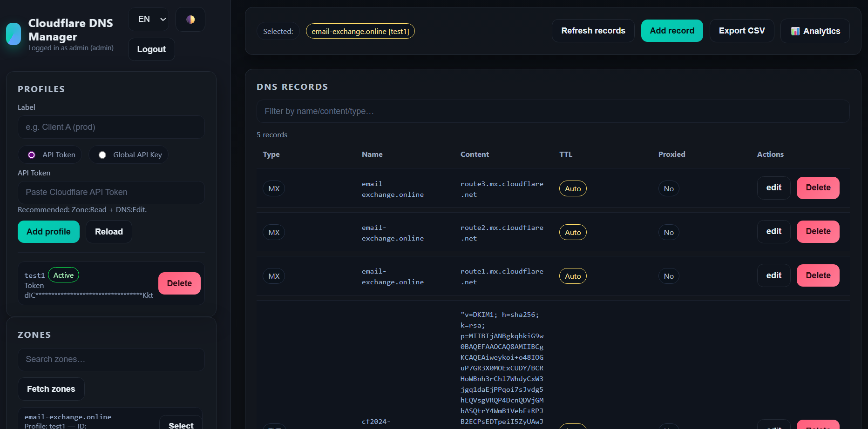
Task: Click the Auto TTL badge of route2 record
Action: pos(573,232)
